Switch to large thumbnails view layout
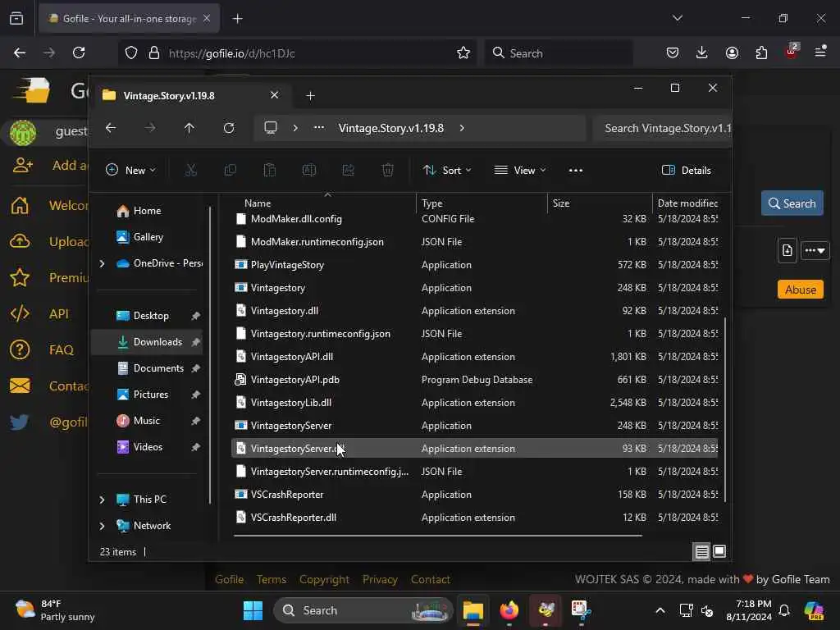 click(x=719, y=551)
